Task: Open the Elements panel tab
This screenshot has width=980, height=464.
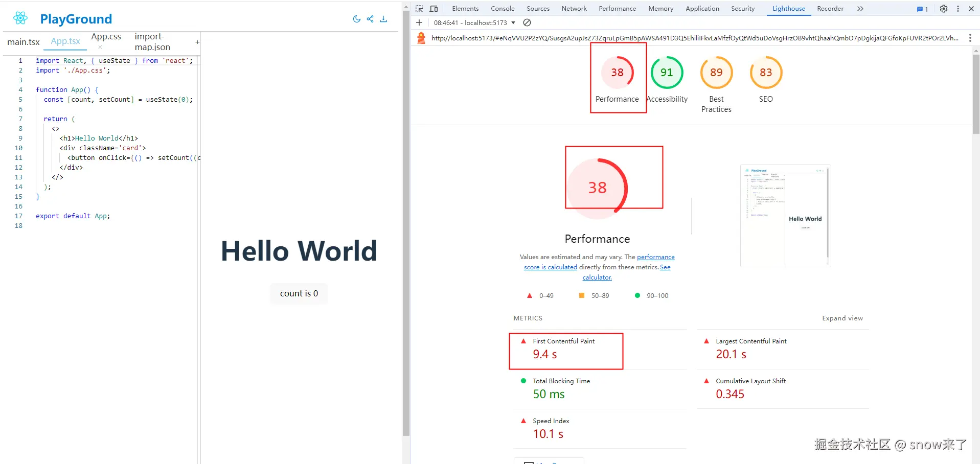Action: [465, 9]
